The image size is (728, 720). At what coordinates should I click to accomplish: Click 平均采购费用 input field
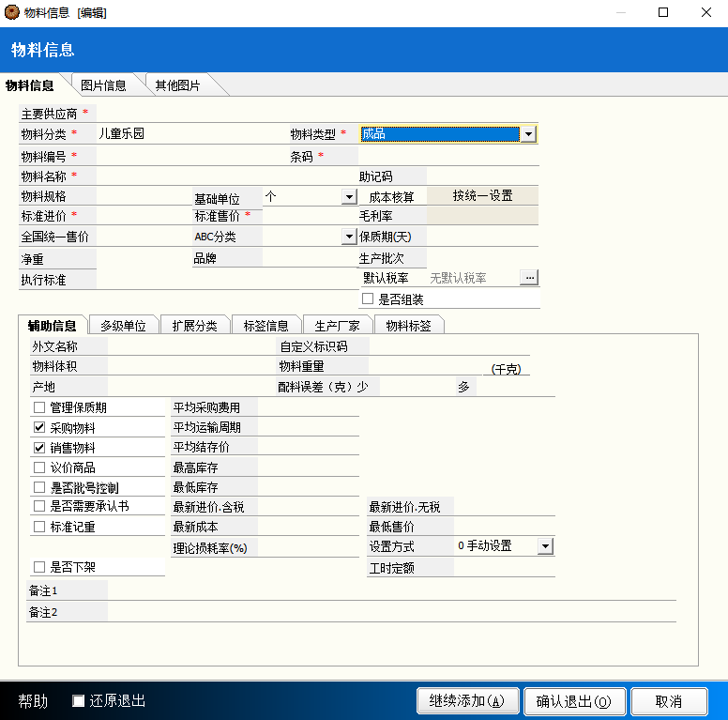[309, 407]
